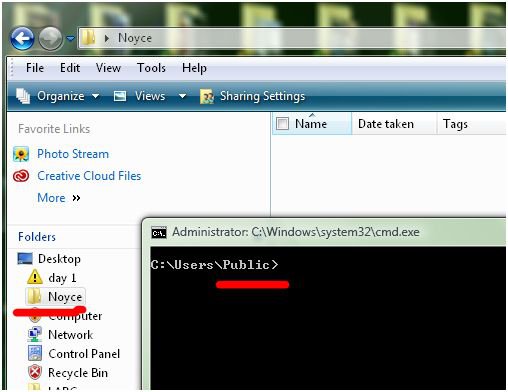
Task: Open the recent pages dropdown arrow
Action: [70, 39]
